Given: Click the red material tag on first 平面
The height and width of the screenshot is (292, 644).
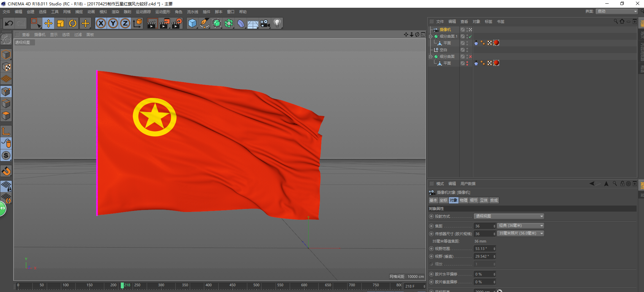Looking at the screenshot, I should 496,43.
